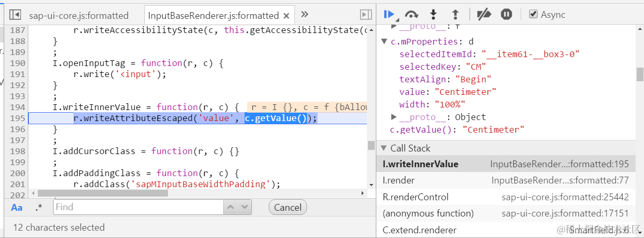Image resolution: width=644 pixels, height=238 pixels.
Task: Focus the Find input field
Action: point(139,207)
